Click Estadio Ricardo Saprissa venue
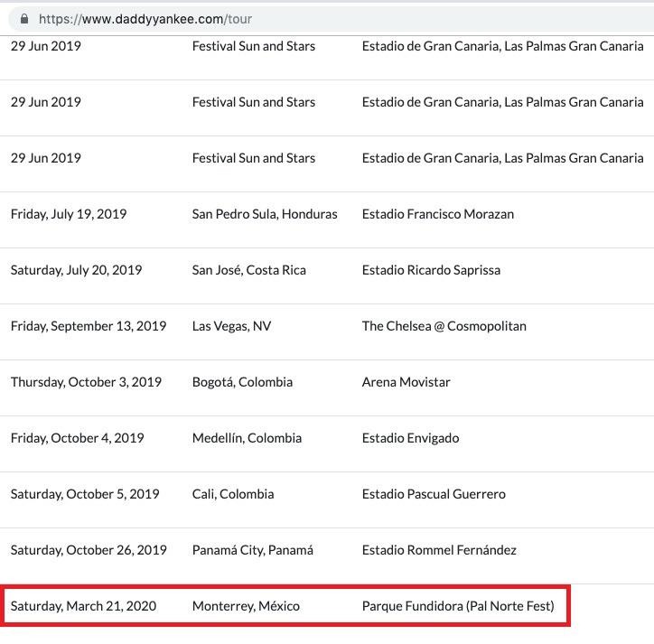The width and height of the screenshot is (654, 644). [x=431, y=270]
